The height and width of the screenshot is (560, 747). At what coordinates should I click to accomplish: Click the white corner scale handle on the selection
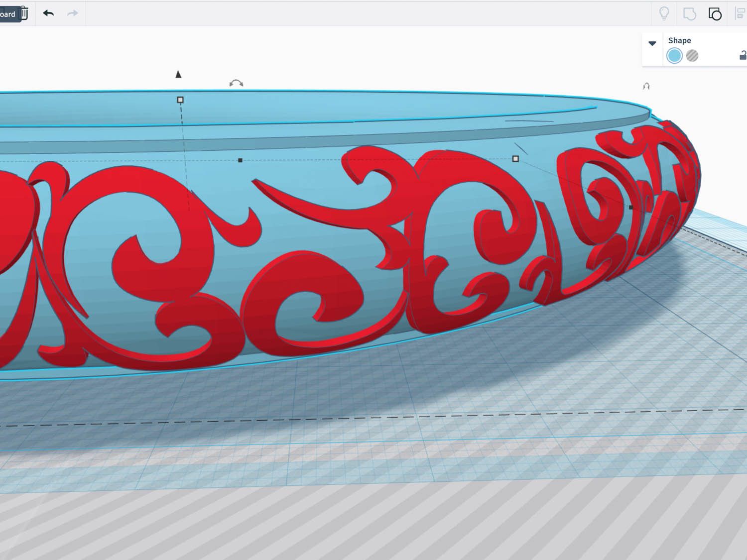click(x=516, y=158)
